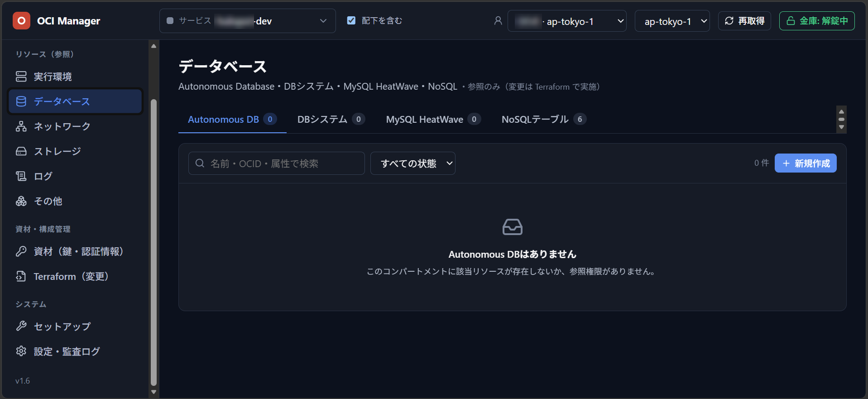Open the サービス compartment dropdown
Screen dimensions: 868x399
click(247, 21)
